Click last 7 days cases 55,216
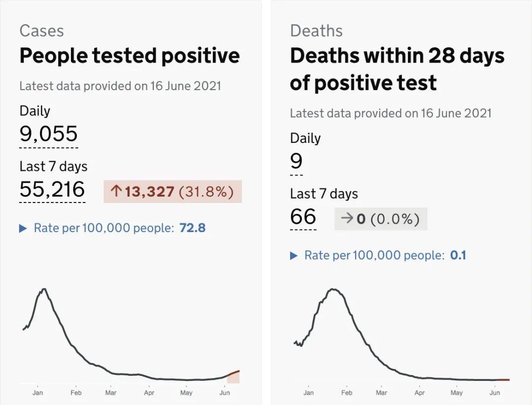 click(52, 190)
